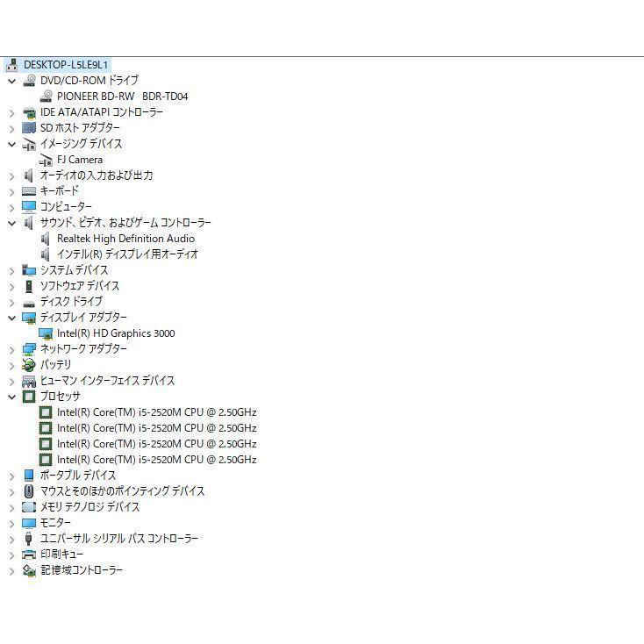Select 印刷キュー category label
Image resolution: width=644 pixels, height=644 pixels.
(x=61, y=555)
